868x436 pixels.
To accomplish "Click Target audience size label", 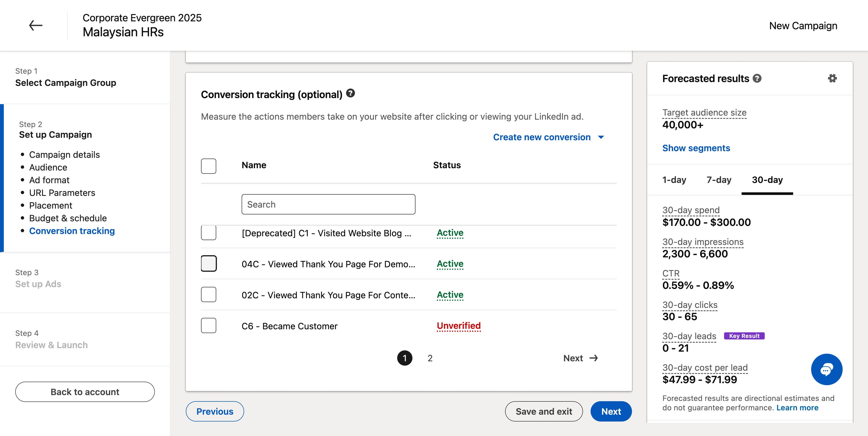I will click(x=704, y=113).
